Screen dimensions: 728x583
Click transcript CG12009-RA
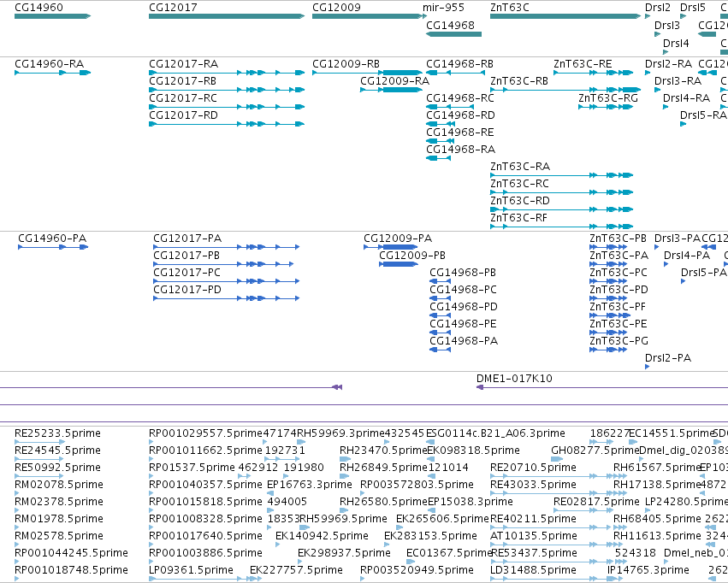[x=394, y=81]
